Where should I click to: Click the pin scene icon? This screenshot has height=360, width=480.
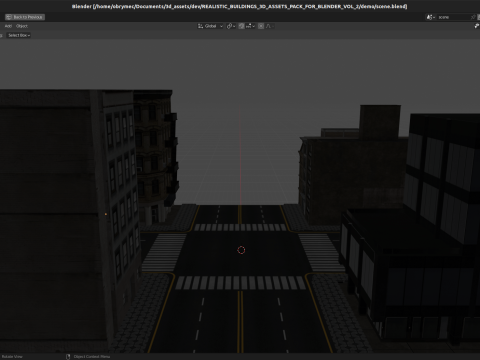(x=473, y=17)
